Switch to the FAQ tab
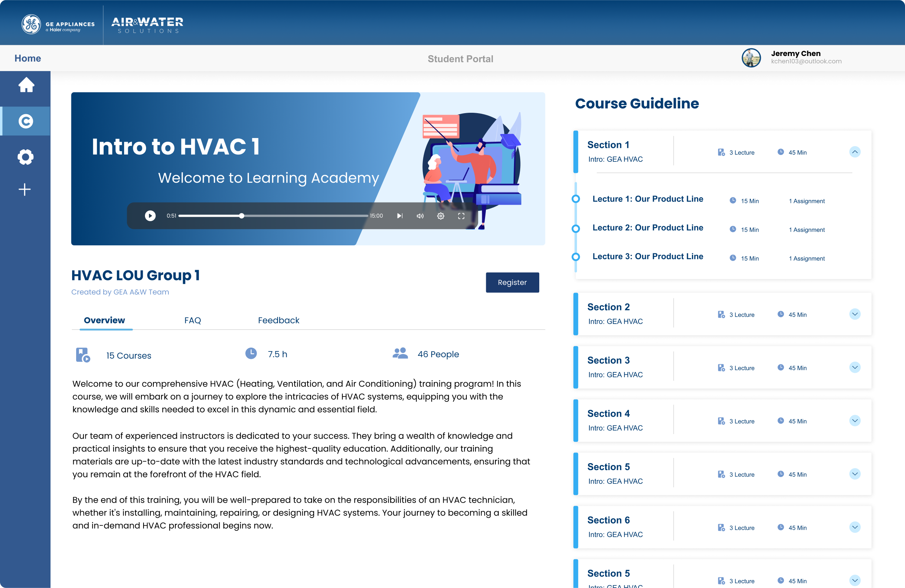Viewport: 905px width, 588px height. (x=193, y=320)
